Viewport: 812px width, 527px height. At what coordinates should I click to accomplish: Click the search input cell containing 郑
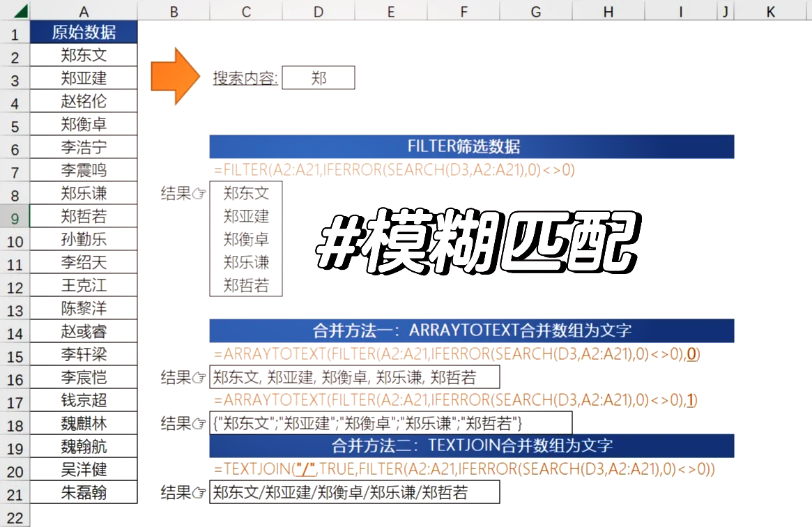pos(319,77)
